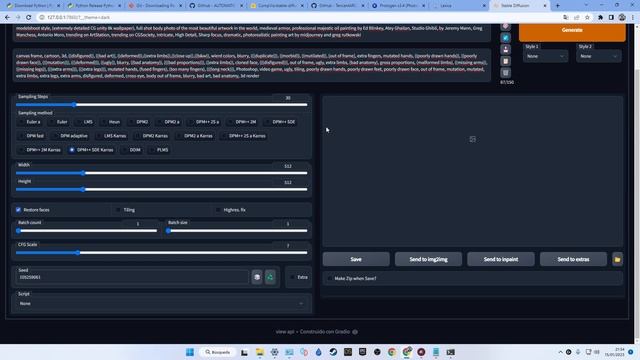Switch to the Protogen x3.4 browser tab
The width and height of the screenshot is (640, 360).
[x=398, y=6]
